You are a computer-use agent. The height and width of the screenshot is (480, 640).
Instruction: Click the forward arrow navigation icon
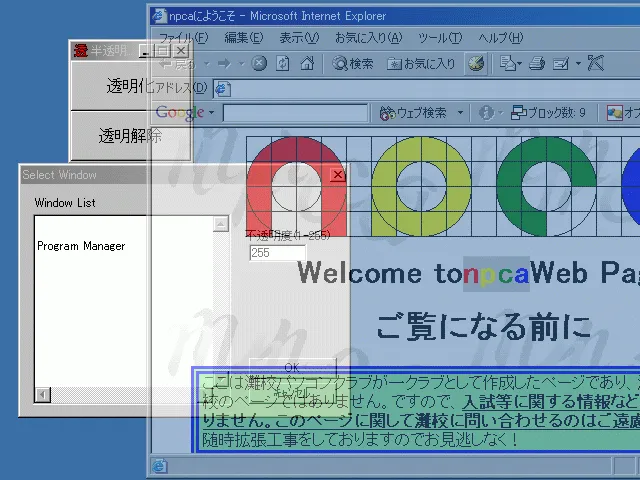coord(222,63)
